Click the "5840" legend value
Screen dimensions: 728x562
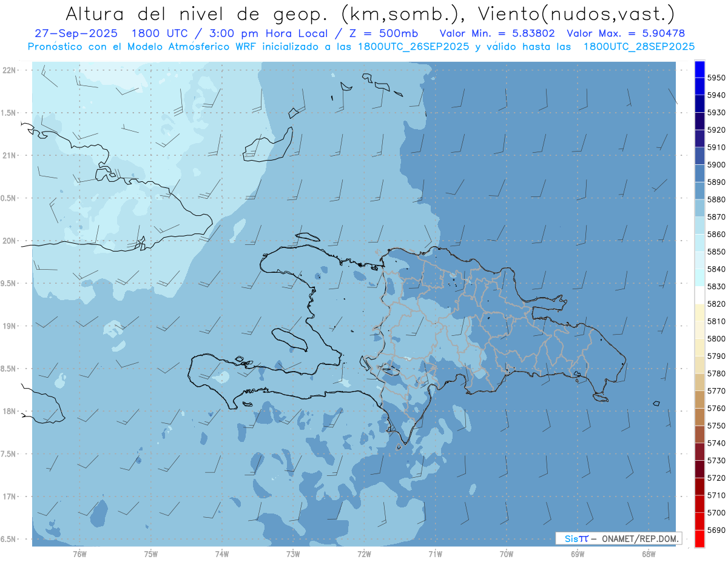tap(716, 269)
